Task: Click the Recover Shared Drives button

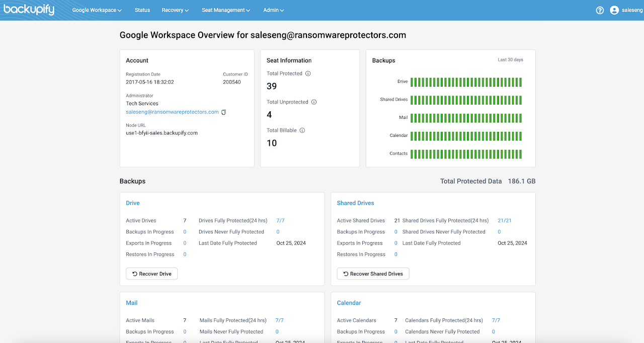Action: [373, 273]
